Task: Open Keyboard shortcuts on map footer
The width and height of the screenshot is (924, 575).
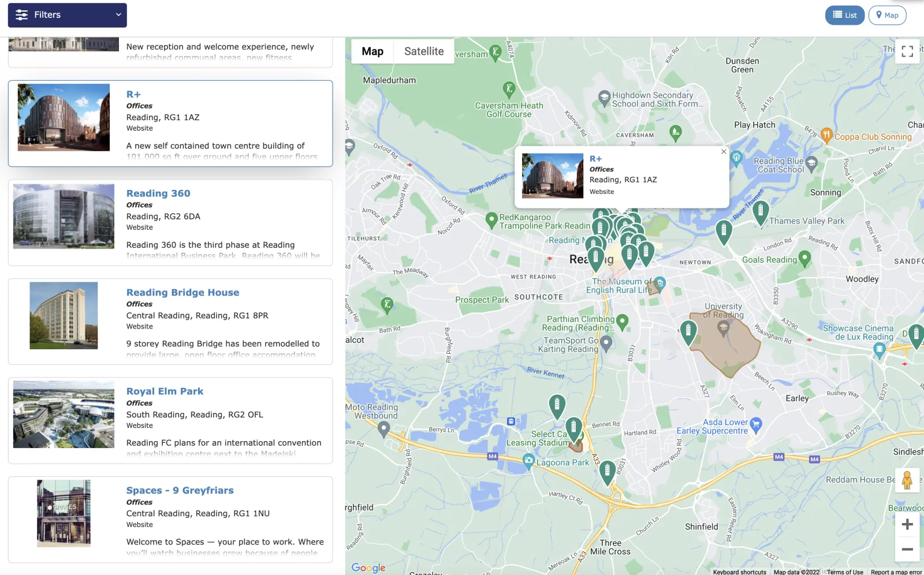Action: [x=739, y=572]
